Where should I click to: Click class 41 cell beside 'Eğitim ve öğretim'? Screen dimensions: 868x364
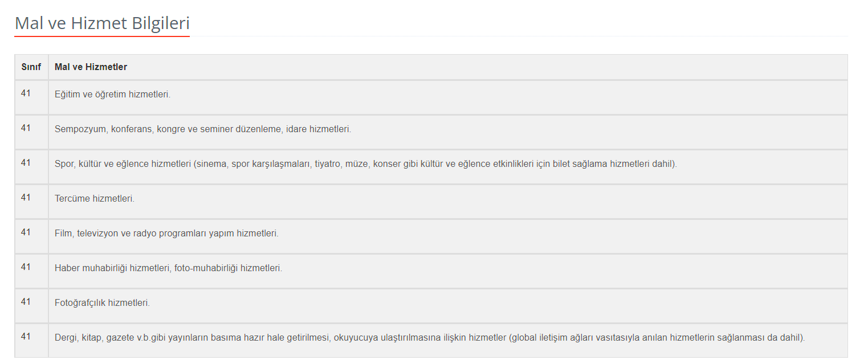pyautogui.click(x=26, y=93)
